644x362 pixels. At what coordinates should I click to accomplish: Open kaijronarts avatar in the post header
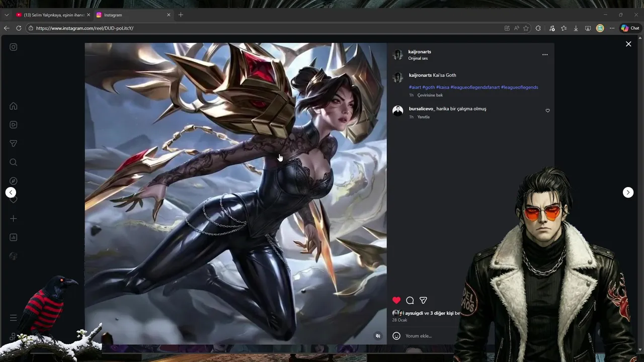tap(398, 54)
